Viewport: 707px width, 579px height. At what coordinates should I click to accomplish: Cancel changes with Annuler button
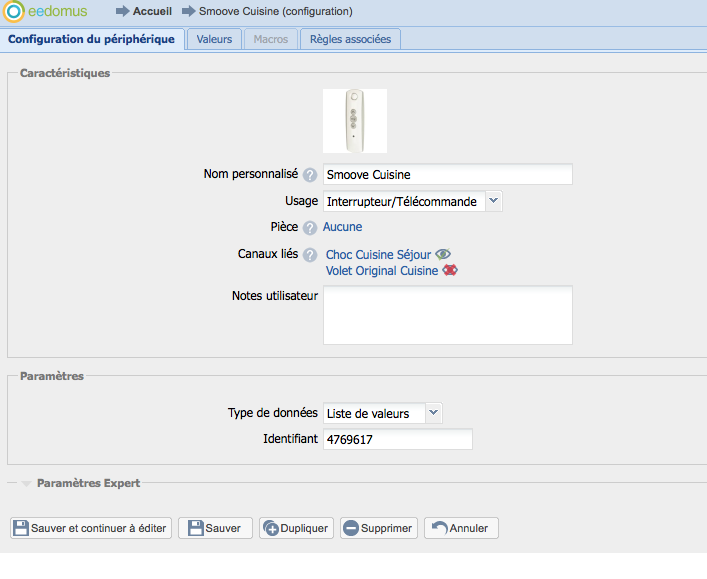(x=461, y=528)
